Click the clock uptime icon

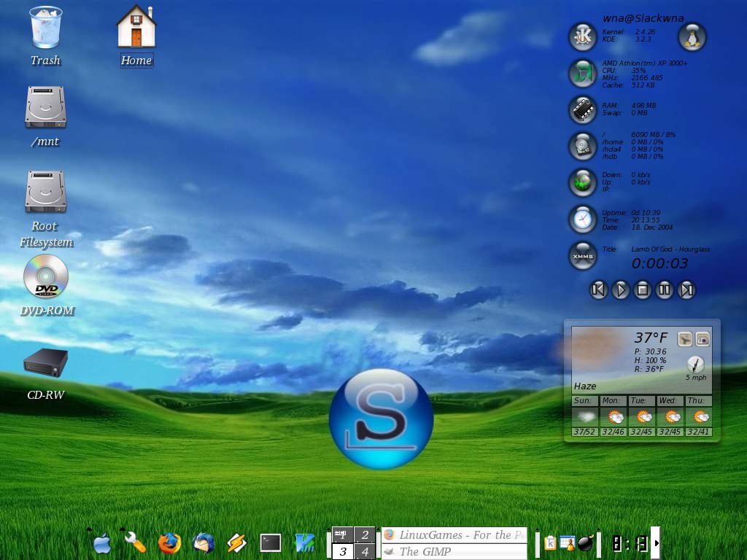pyautogui.click(x=583, y=219)
